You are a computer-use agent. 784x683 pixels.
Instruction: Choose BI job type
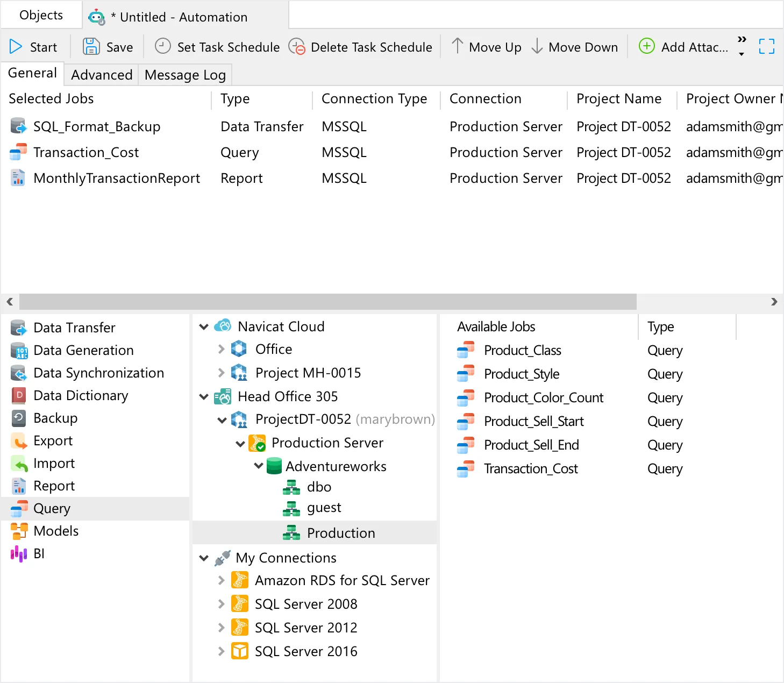[x=96, y=553]
